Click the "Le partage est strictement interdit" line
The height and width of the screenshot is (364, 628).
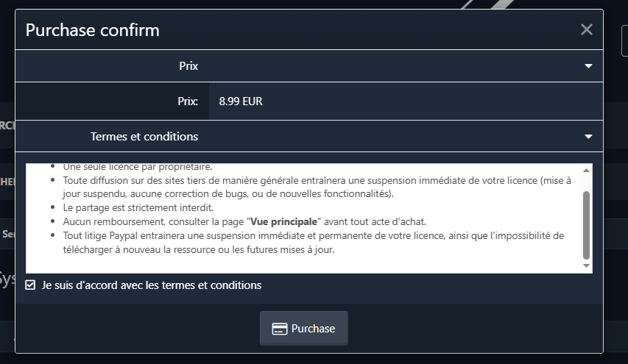[x=138, y=207]
